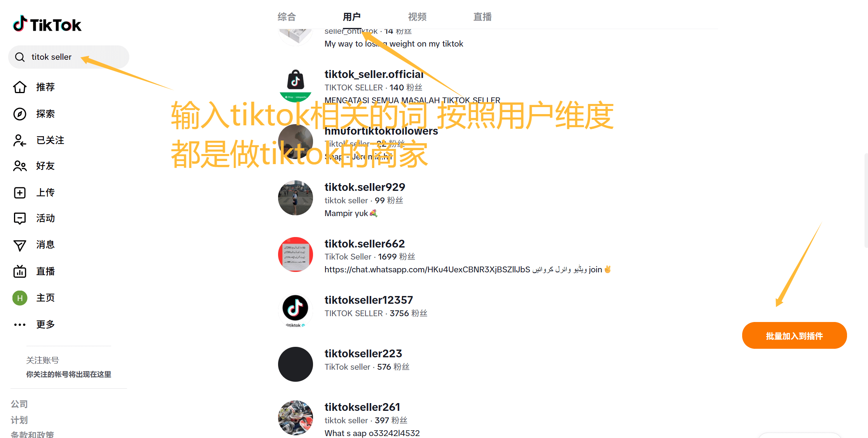This screenshot has width=868, height=438.
Task: Switch to the 综合 tab
Action: pyautogui.click(x=287, y=17)
